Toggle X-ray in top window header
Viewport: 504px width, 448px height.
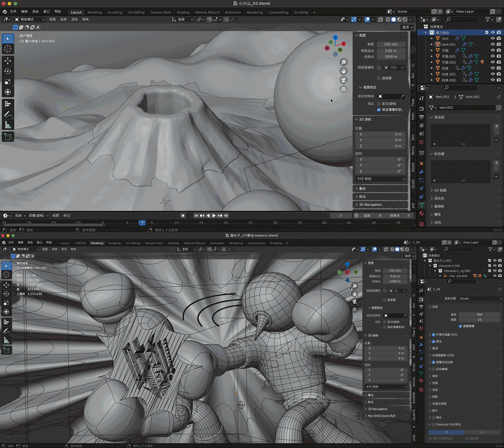click(x=380, y=20)
